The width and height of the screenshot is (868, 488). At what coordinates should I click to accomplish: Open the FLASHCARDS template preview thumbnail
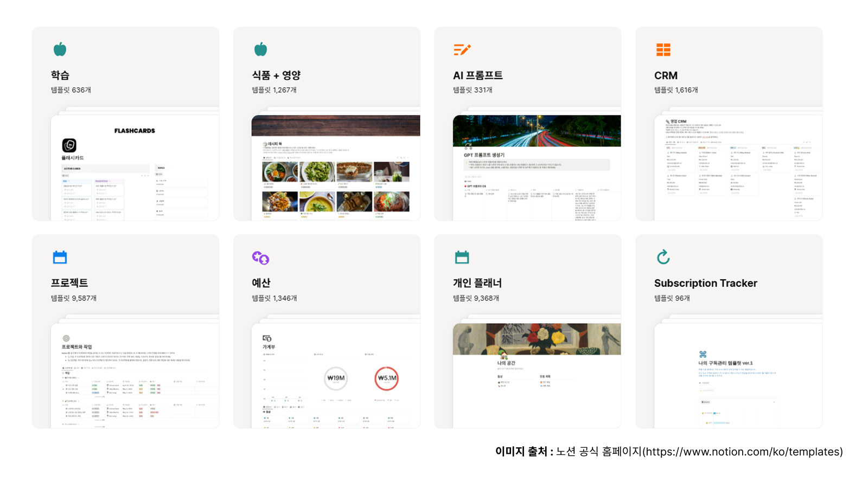tap(135, 168)
